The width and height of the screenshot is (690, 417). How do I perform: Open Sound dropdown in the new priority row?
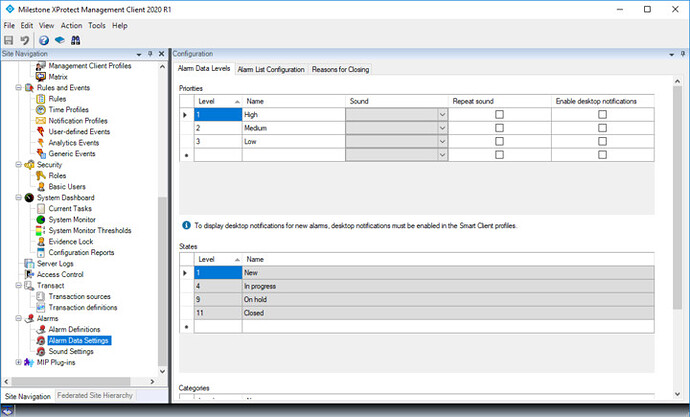tap(442, 155)
